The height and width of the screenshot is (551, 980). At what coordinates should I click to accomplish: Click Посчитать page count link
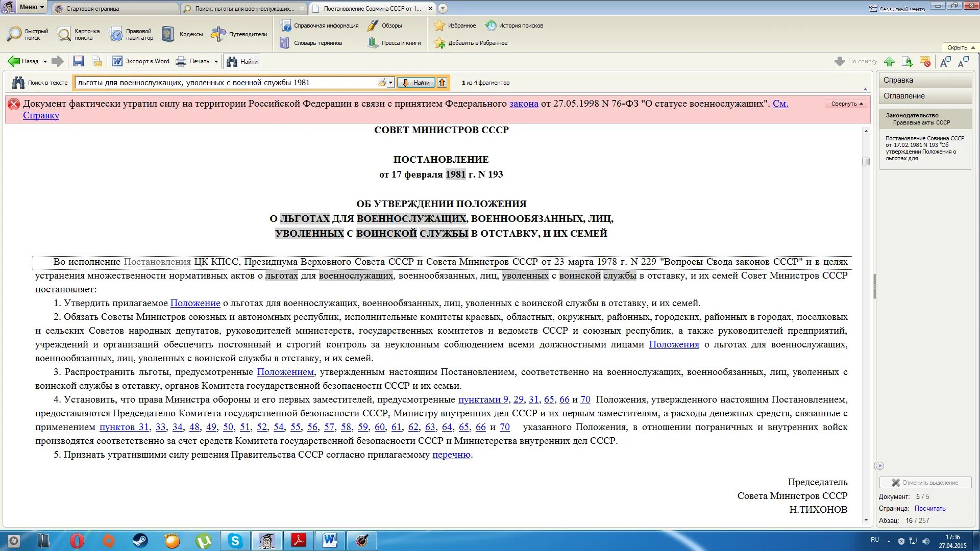930,509
